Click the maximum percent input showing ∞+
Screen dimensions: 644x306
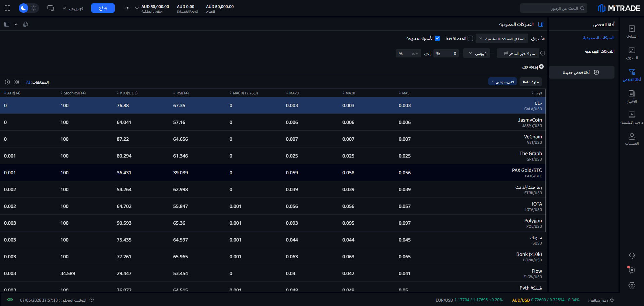(x=409, y=53)
